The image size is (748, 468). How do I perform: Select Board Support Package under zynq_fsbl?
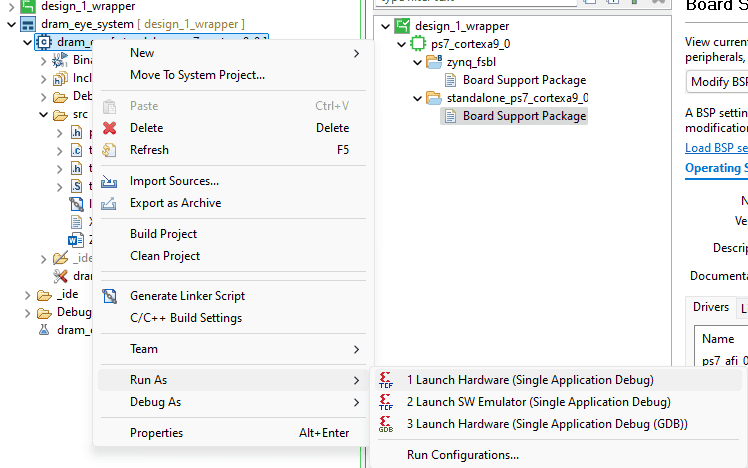pos(524,80)
